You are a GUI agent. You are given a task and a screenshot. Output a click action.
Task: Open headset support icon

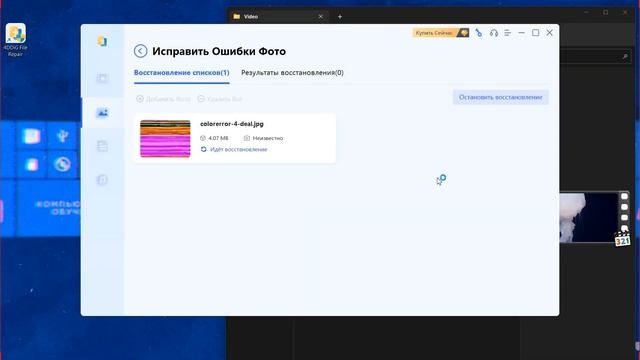pyautogui.click(x=494, y=33)
